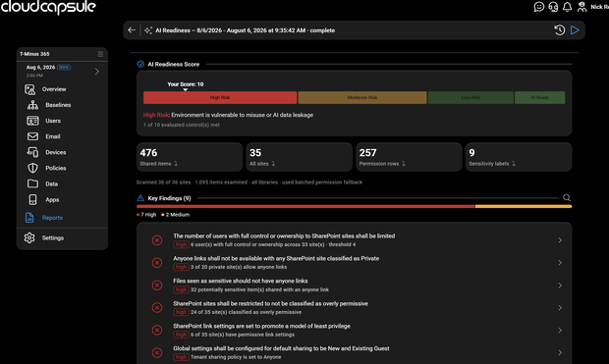Open notifications bell icon
The width and height of the screenshot is (609, 364).
[567, 7]
